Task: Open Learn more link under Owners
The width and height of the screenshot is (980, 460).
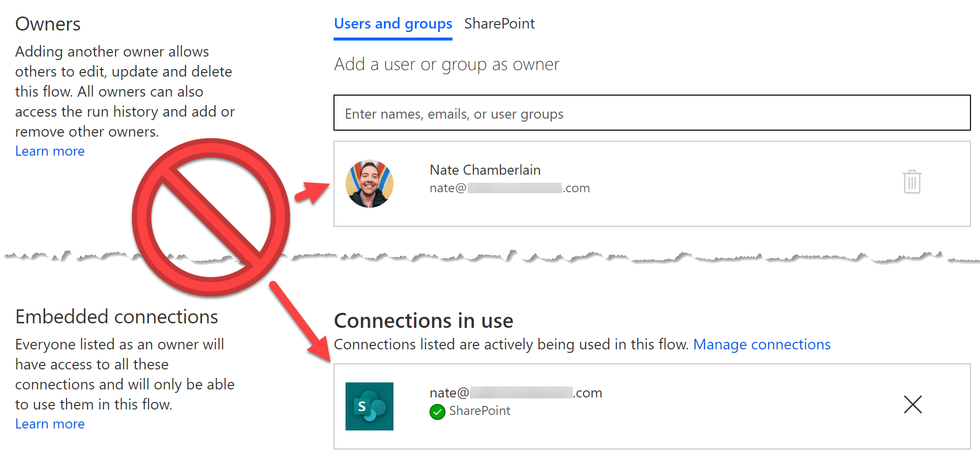Action: pyautogui.click(x=49, y=151)
